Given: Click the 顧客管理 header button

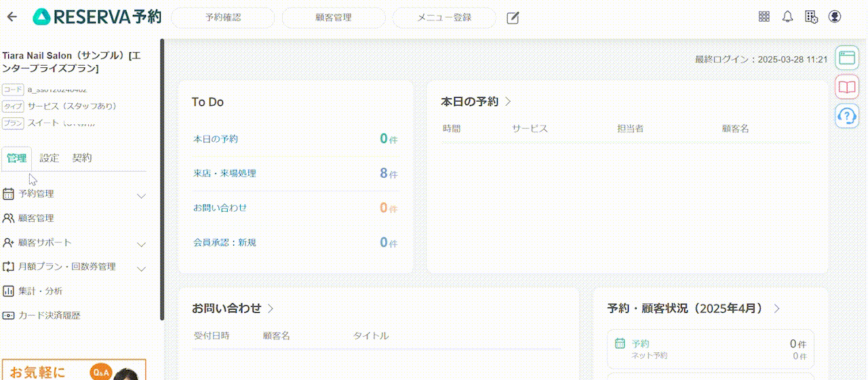Looking at the screenshot, I should [x=334, y=18].
